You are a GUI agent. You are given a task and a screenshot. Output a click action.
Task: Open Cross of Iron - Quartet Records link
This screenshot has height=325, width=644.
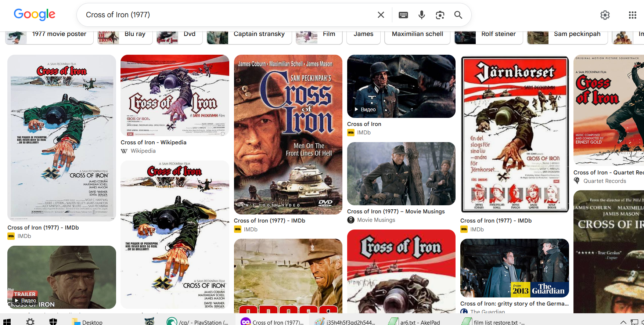608,173
